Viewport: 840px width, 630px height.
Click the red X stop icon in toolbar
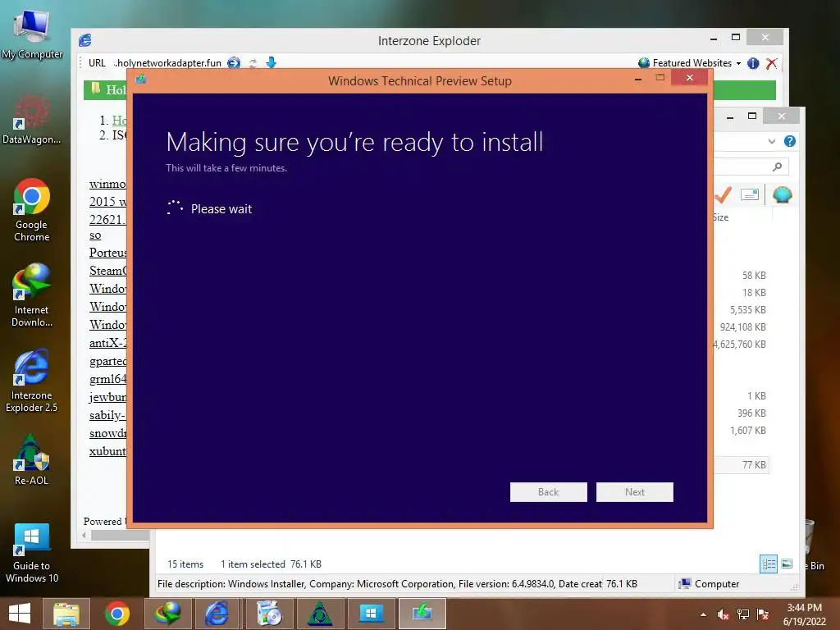[x=771, y=63]
